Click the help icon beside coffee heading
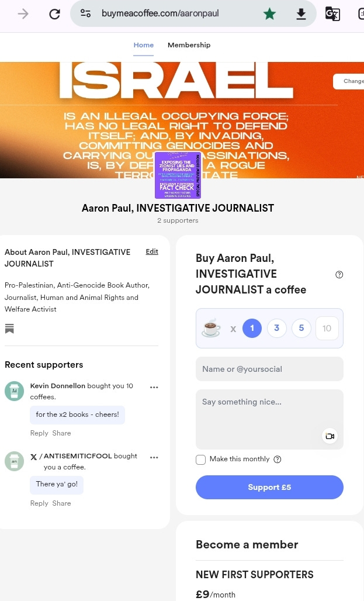This screenshot has height=601, width=364. coord(339,274)
